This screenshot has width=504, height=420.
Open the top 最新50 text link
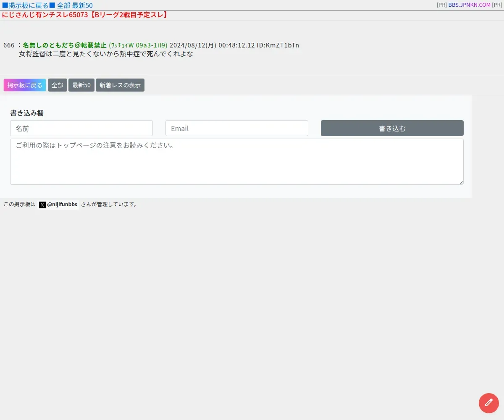pos(82,5)
